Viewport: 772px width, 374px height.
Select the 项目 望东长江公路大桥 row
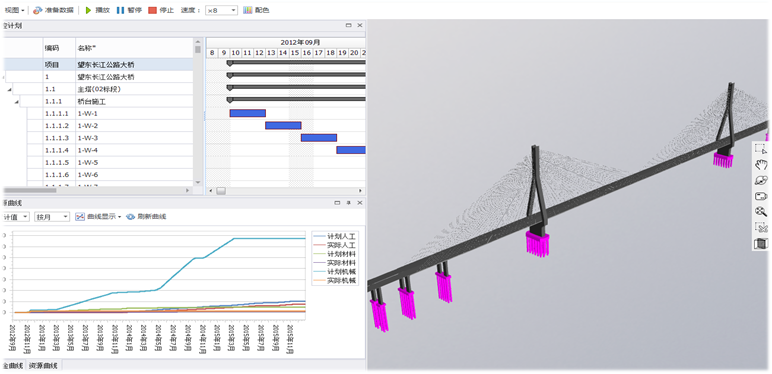[98, 64]
